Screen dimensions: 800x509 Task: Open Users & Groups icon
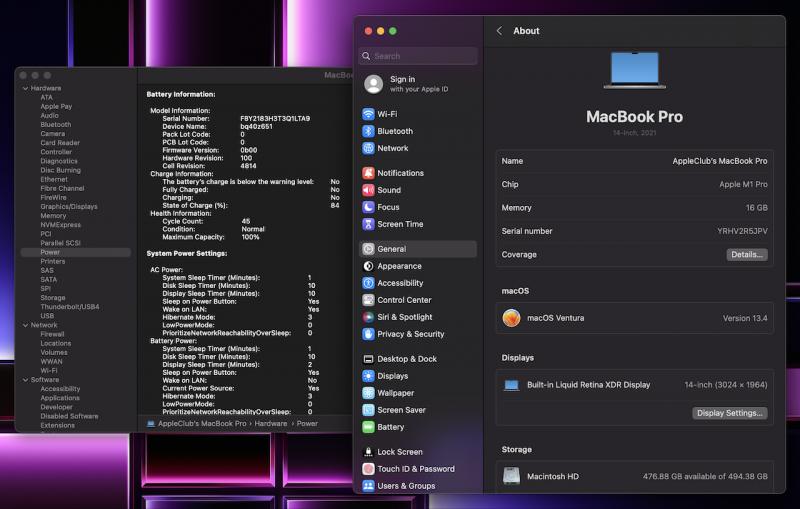pyautogui.click(x=368, y=486)
